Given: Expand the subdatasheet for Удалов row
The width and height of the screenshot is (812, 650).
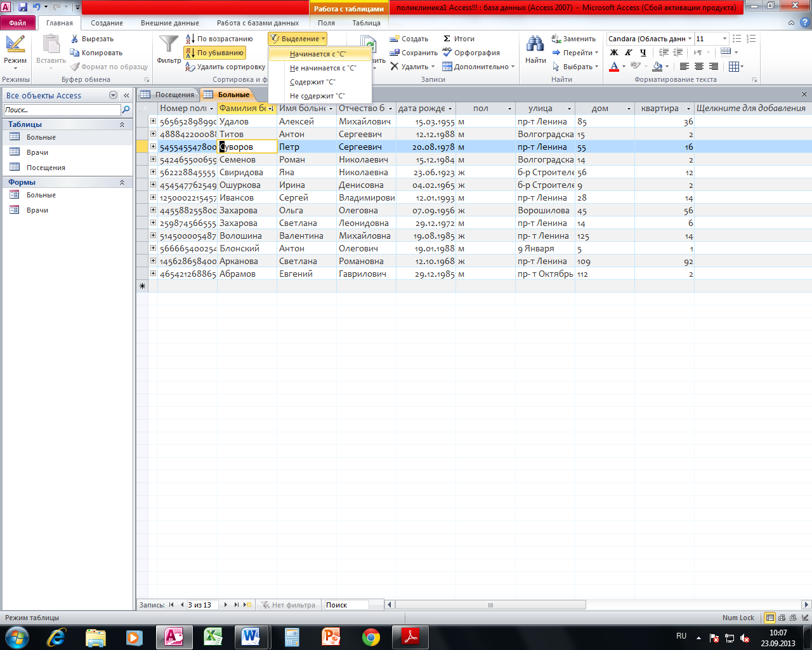Looking at the screenshot, I should point(153,121).
